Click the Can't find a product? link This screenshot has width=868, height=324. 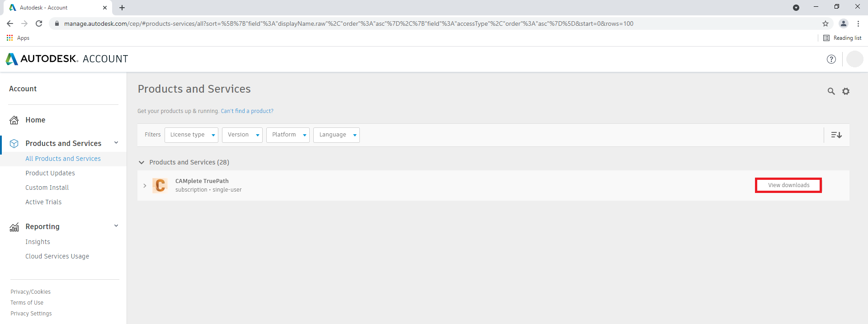(x=247, y=111)
